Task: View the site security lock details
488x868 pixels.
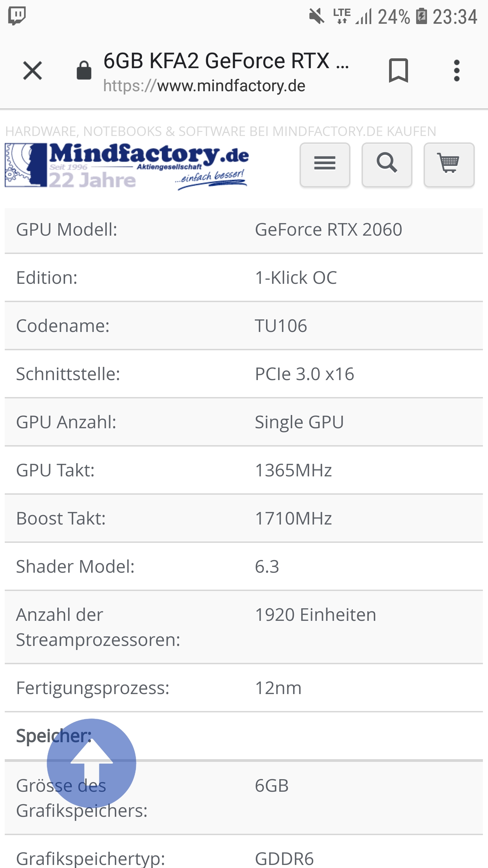Action: pos(83,70)
